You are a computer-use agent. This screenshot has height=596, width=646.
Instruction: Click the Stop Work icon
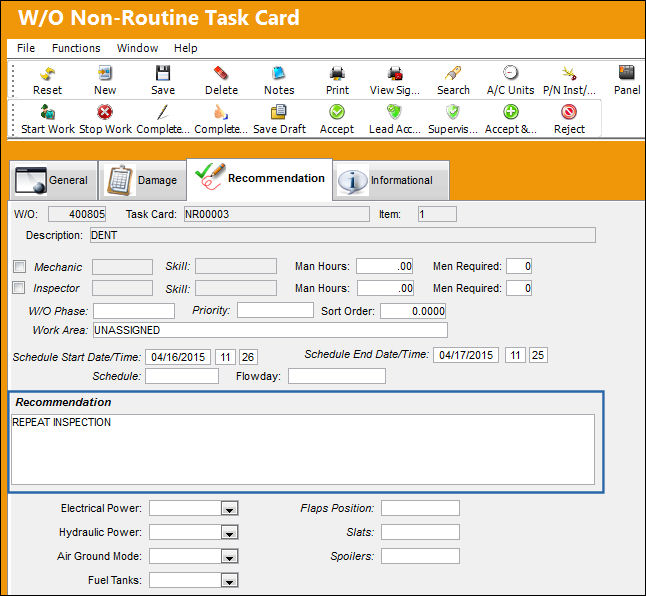pos(105,112)
